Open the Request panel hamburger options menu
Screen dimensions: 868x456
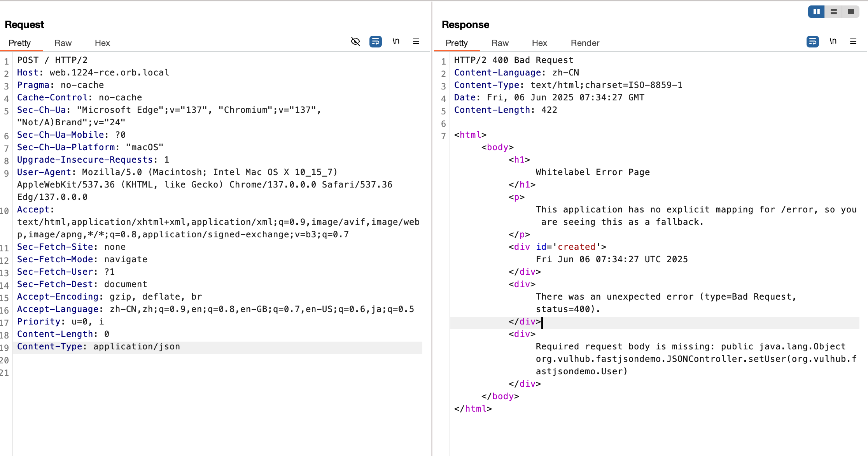pos(416,42)
